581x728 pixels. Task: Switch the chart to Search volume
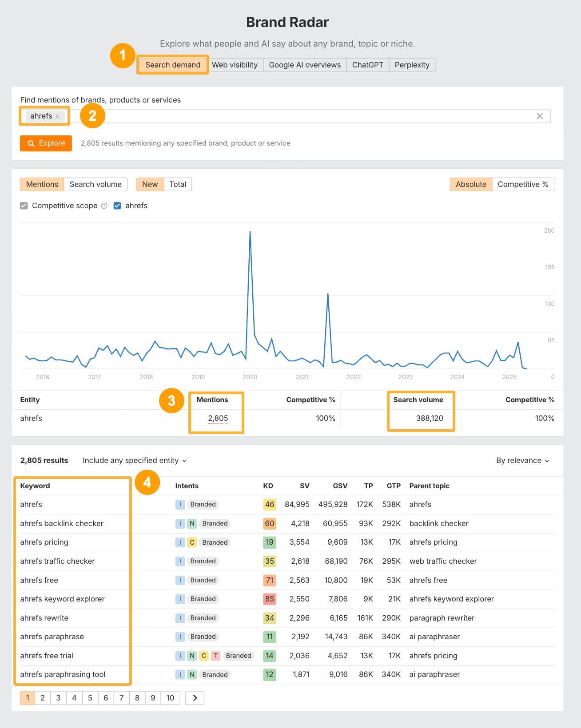coord(96,184)
